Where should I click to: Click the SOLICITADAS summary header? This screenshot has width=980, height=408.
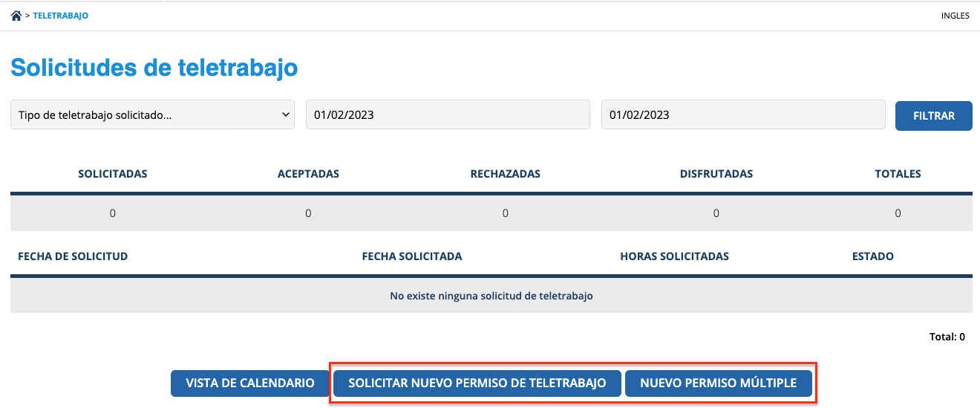pos(113,174)
